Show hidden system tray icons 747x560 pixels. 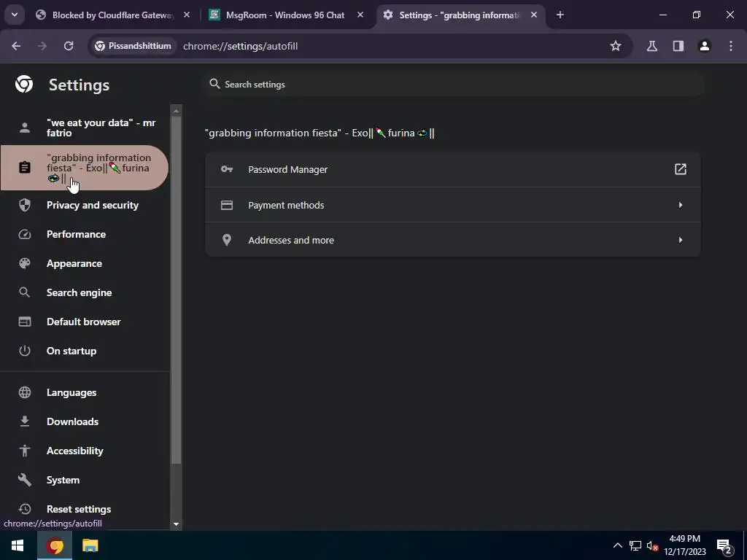pyautogui.click(x=617, y=545)
